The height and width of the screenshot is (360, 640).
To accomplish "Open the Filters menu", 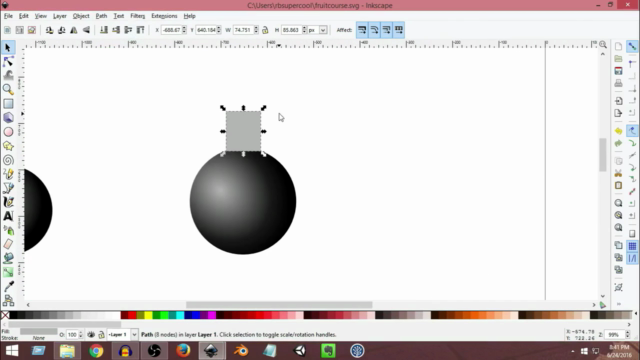I will [x=138, y=16].
